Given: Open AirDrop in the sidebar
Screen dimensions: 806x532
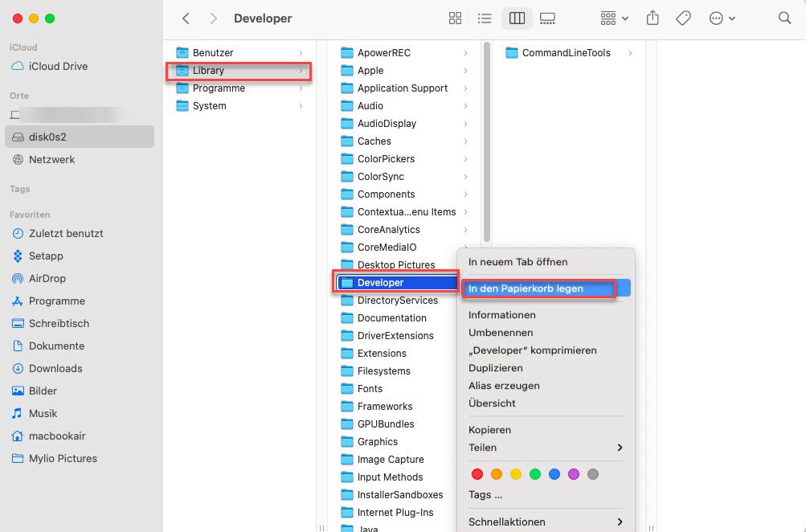Looking at the screenshot, I should pyautogui.click(x=80, y=279).
